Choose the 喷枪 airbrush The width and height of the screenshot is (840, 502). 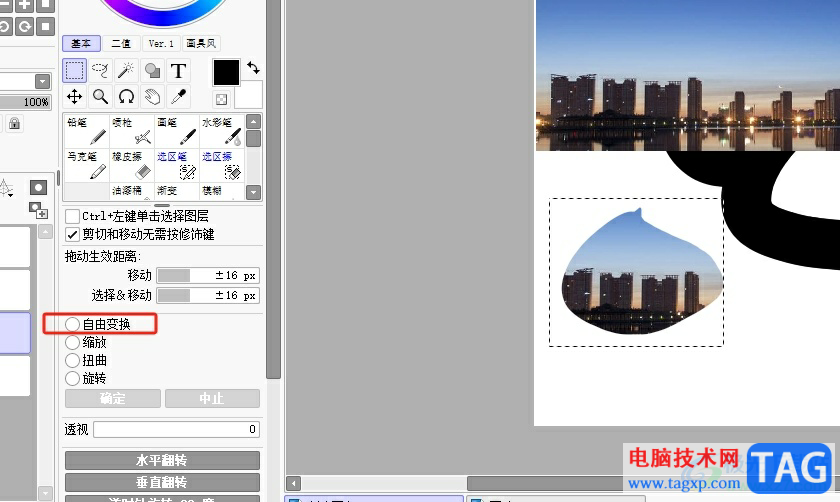[x=132, y=131]
